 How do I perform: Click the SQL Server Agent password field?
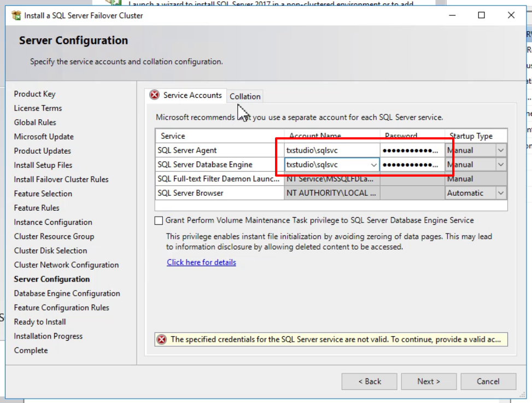[412, 150]
